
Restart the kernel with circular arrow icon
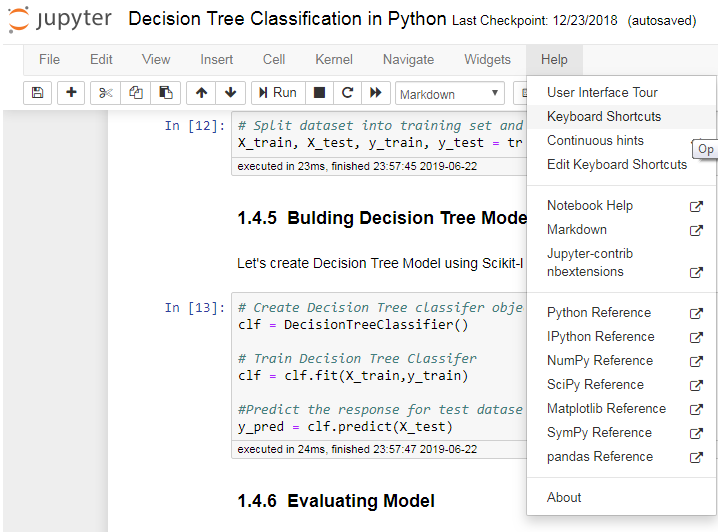[x=347, y=93]
